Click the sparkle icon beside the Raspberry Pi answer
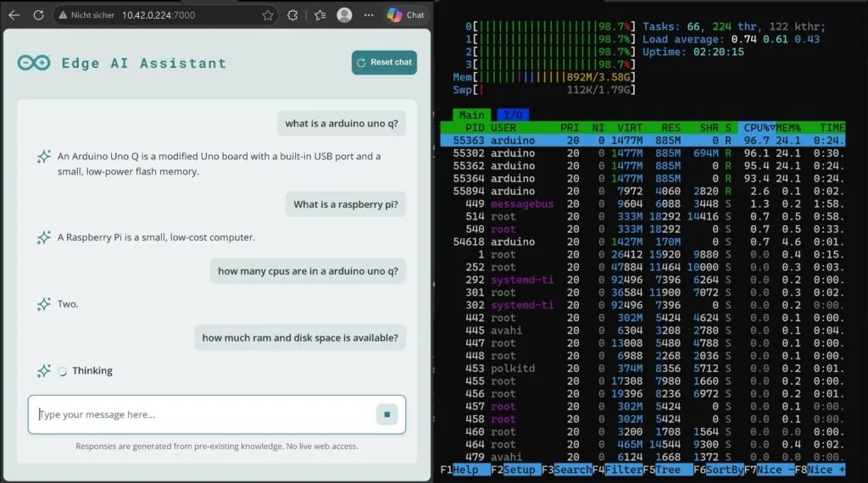Image resolution: width=868 pixels, height=483 pixels. point(44,238)
